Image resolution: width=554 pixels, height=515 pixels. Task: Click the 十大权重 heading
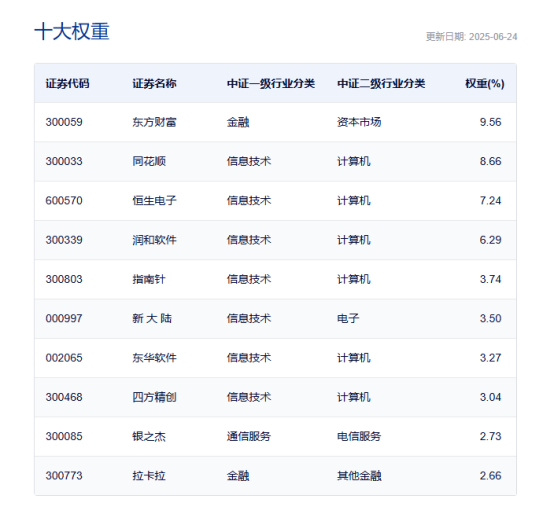(x=72, y=31)
